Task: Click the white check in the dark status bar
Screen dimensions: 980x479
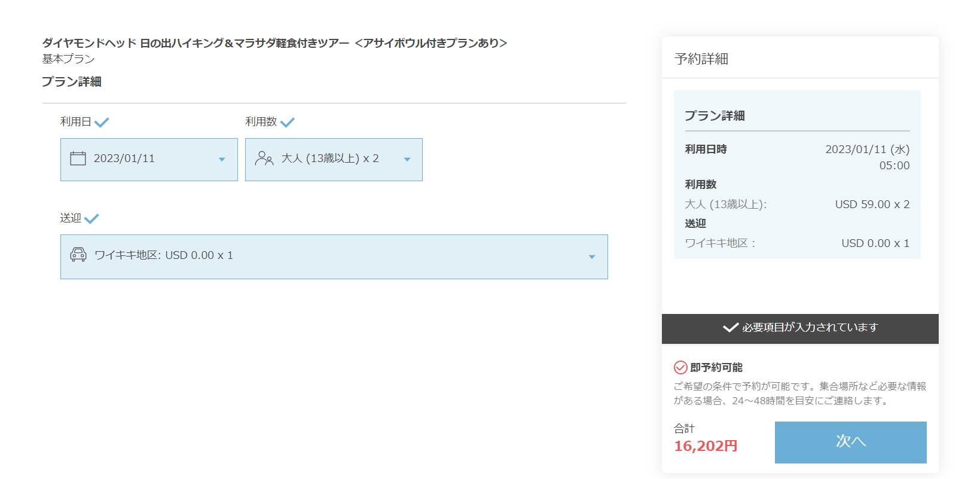Action: [x=730, y=328]
